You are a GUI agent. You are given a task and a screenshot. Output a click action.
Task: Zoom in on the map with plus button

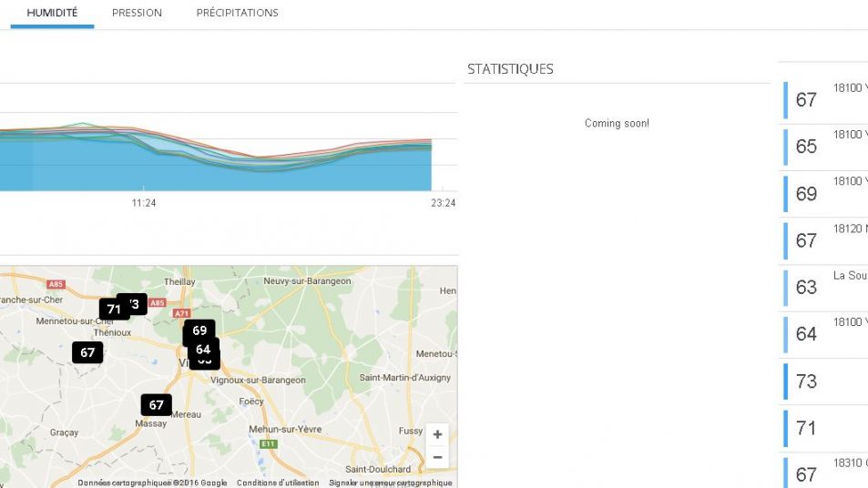(x=437, y=435)
